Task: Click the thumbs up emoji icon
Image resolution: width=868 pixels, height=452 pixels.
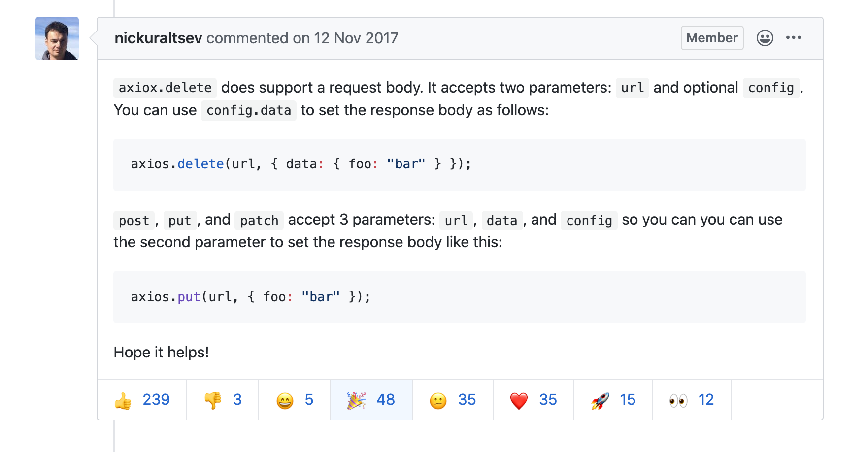Action: [x=123, y=401]
